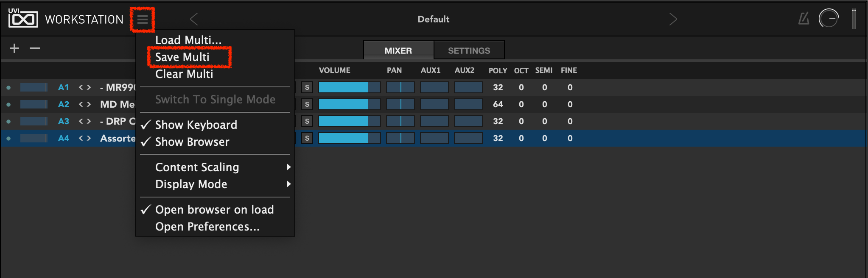Click polyphony value 64 on part A2

coord(498,104)
